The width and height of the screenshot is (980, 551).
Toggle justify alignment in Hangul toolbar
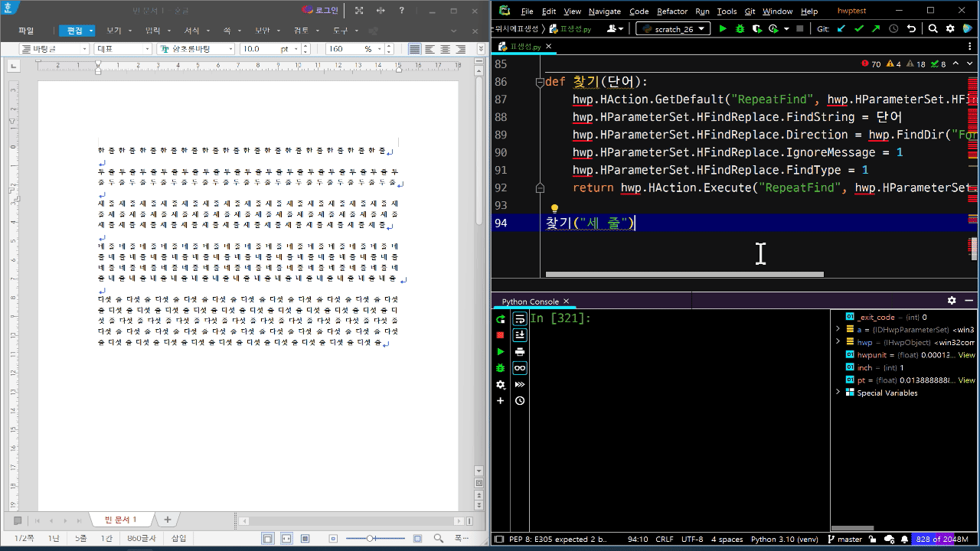coord(415,49)
